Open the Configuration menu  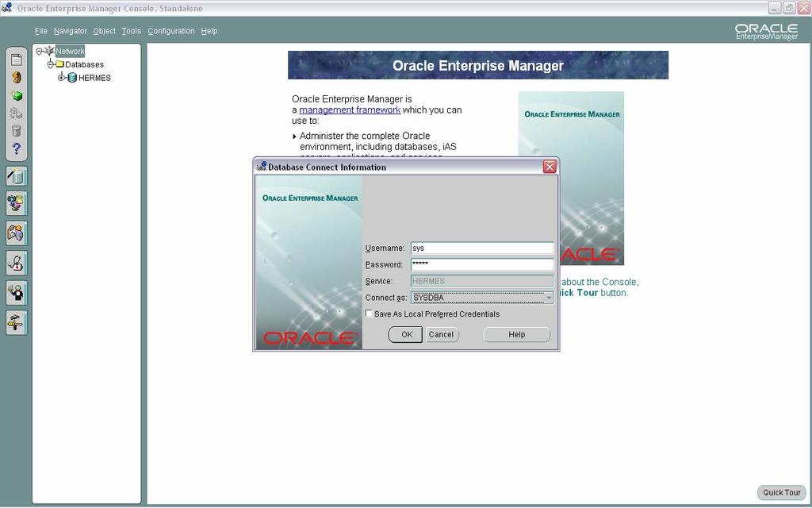(171, 31)
